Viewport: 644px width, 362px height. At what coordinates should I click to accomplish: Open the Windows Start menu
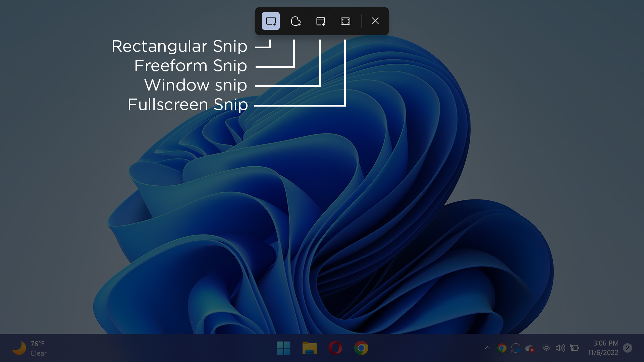pyautogui.click(x=283, y=348)
